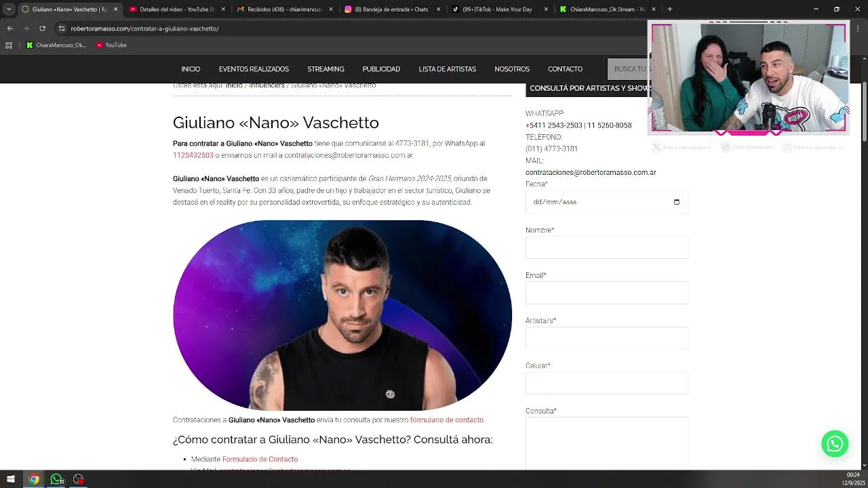Click the Celular text field
The width and height of the screenshot is (868, 488).
tap(607, 383)
